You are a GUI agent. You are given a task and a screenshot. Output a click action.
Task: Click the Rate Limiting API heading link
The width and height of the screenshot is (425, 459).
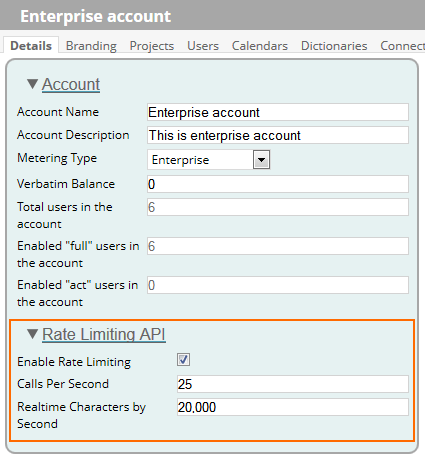pyautogui.click(x=104, y=334)
